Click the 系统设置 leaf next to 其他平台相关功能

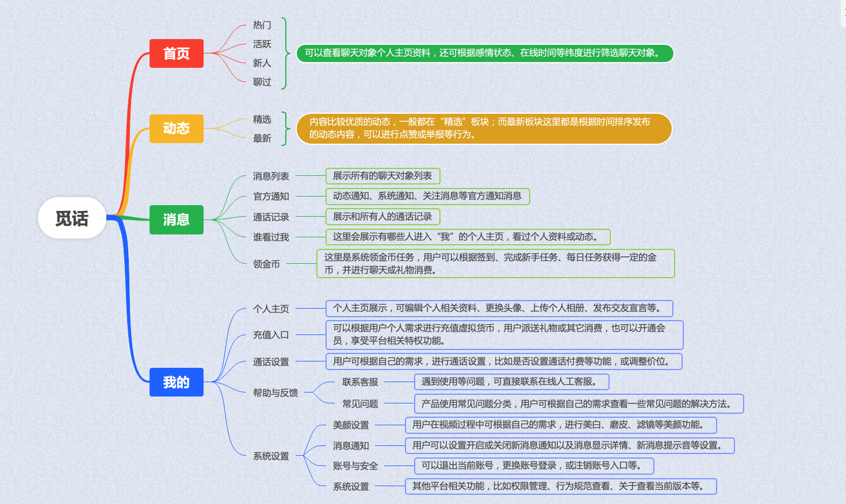point(351,487)
